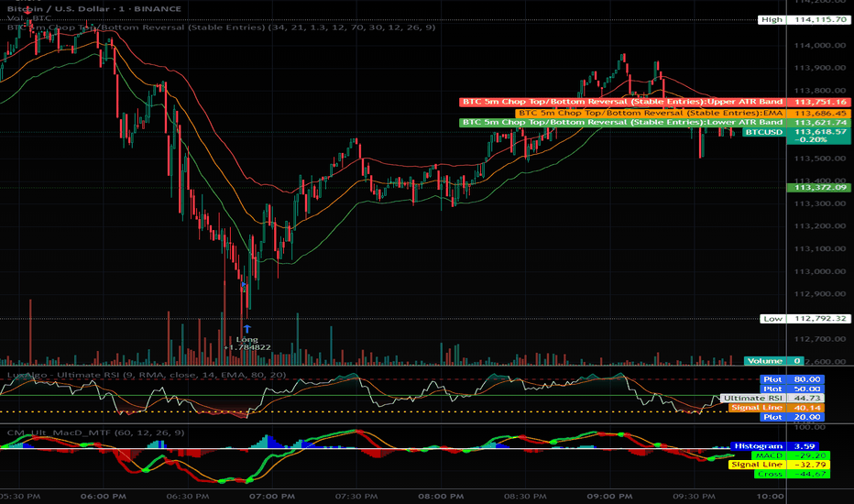The image size is (854, 504).
Task: Click the 112,900.00 price axis label
Action: click(x=820, y=294)
